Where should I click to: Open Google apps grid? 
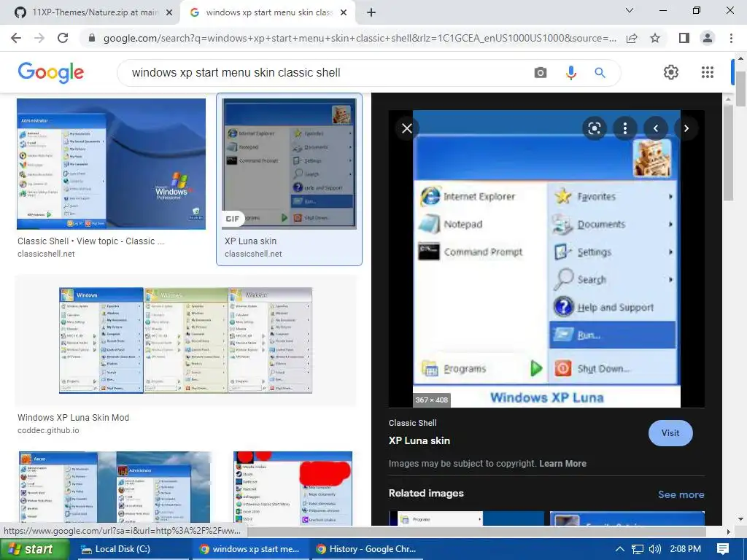pyautogui.click(x=708, y=72)
